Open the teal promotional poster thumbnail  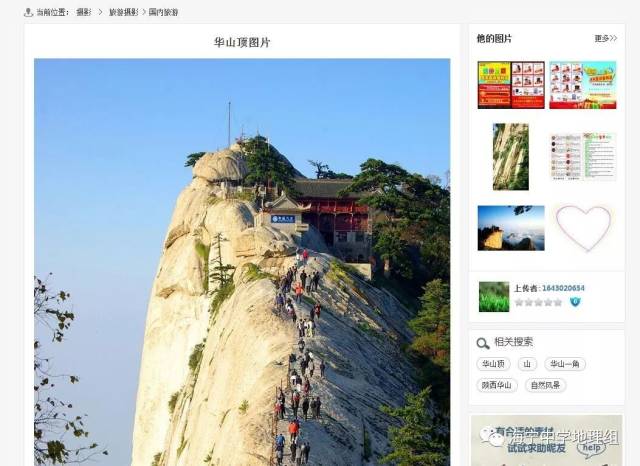point(583,85)
